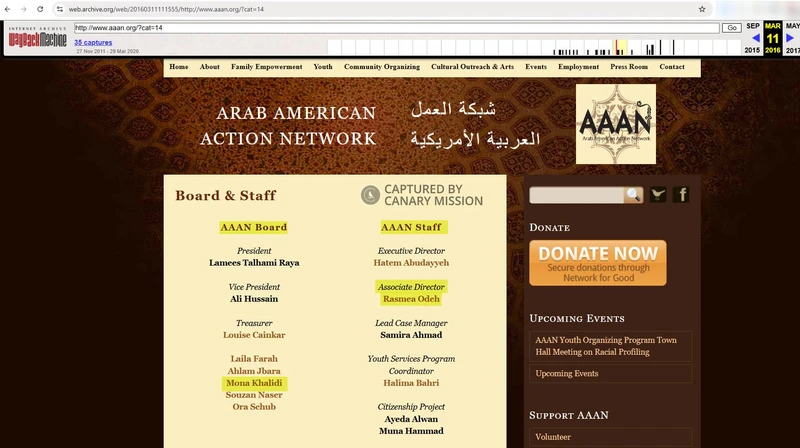Image resolution: width=800 pixels, height=448 pixels.
Task: Click the Associate Director title text
Action: [411, 287]
